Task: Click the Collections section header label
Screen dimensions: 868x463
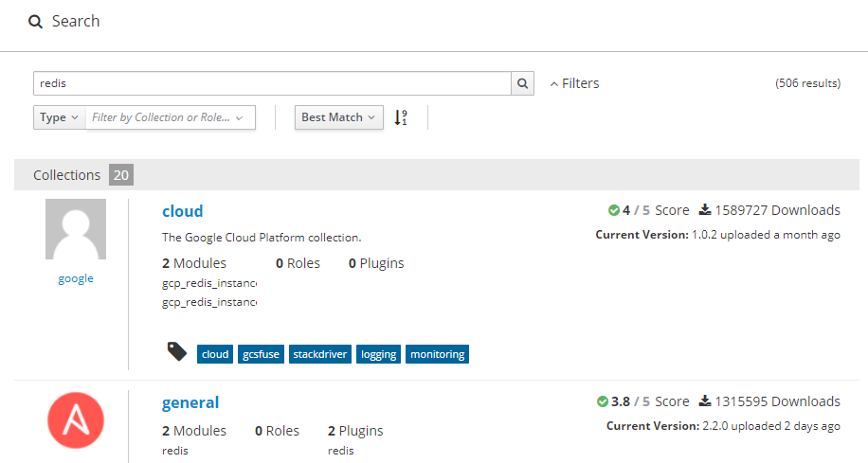Action: point(67,175)
